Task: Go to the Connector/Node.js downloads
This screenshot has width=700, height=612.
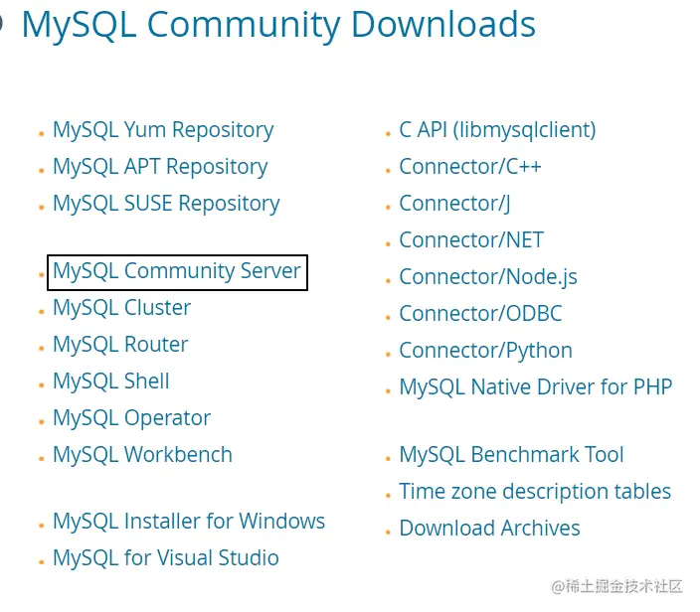Action: pyautogui.click(x=488, y=277)
